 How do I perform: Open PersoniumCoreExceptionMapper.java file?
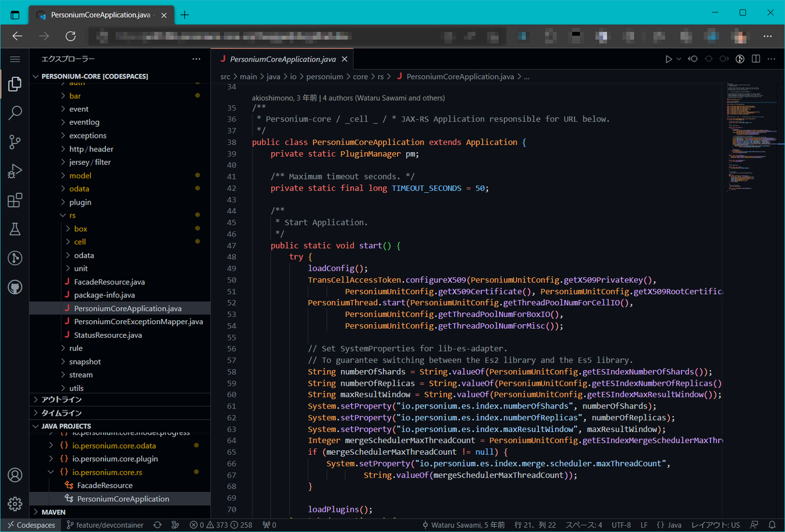coord(120,322)
